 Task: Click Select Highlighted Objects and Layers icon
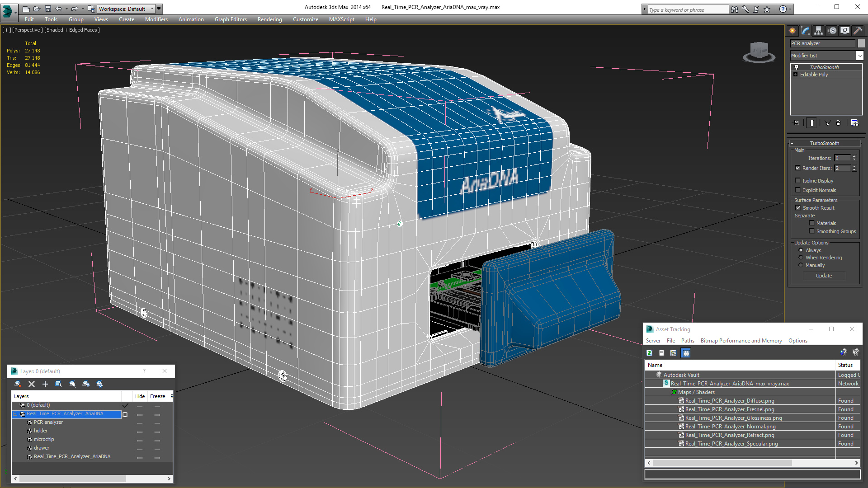(59, 384)
